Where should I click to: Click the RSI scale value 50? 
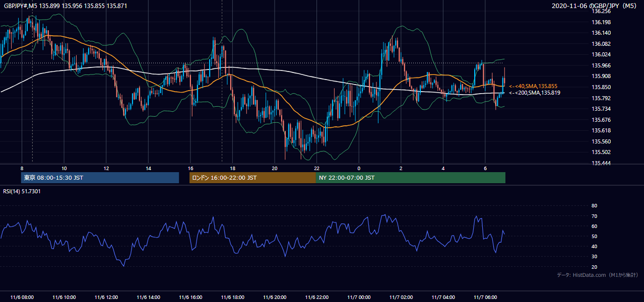pyautogui.click(x=594, y=236)
